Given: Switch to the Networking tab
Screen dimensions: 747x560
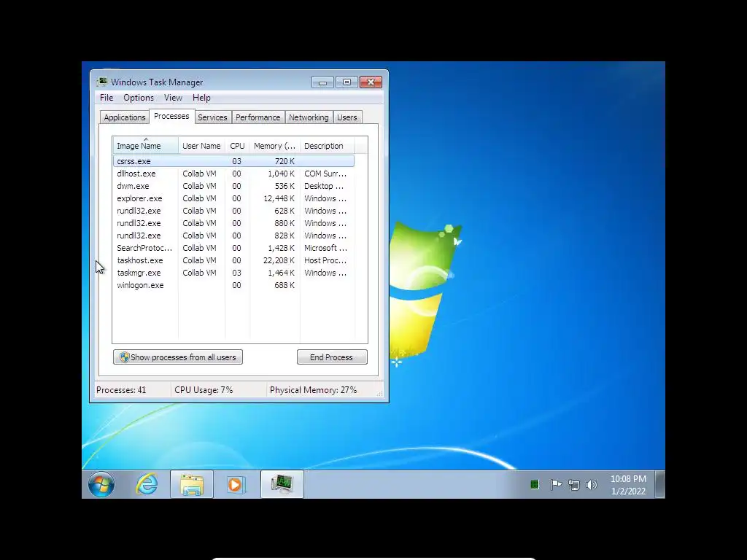Looking at the screenshot, I should (x=309, y=117).
